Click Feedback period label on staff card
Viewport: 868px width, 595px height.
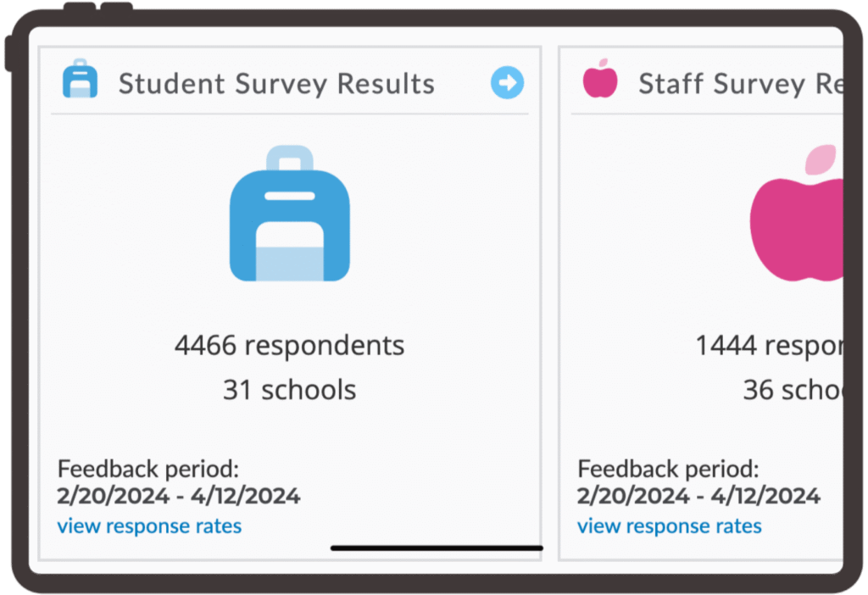pos(668,469)
